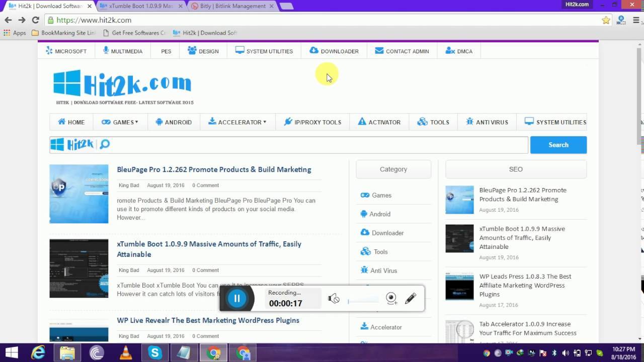The width and height of the screenshot is (644, 362).
Task: Open the WP Leads Press 1.0.8.3 link
Action: coord(525,285)
